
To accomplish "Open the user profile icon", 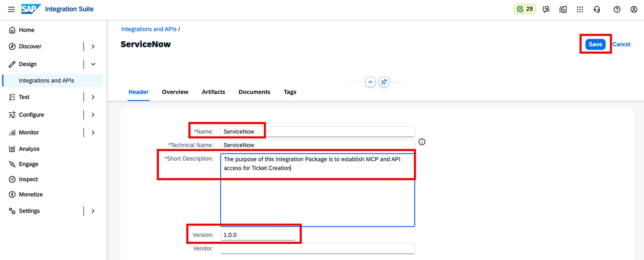I will (x=634, y=9).
